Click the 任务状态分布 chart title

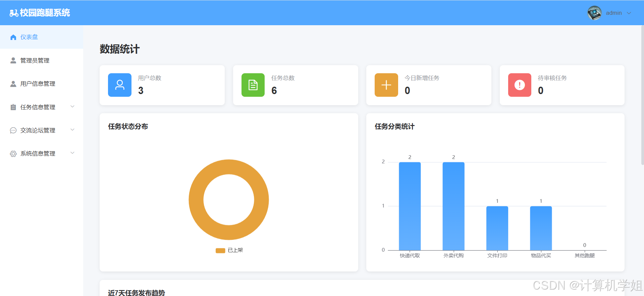(x=128, y=126)
